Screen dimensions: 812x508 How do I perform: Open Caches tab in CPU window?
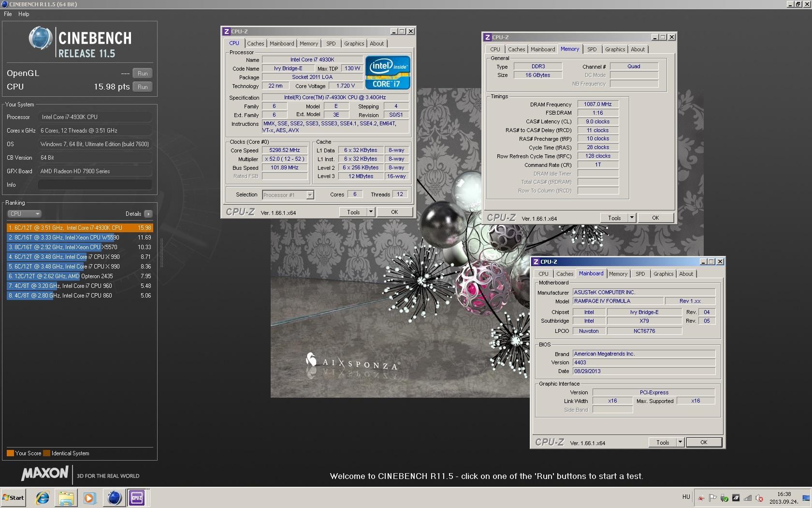coord(256,44)
